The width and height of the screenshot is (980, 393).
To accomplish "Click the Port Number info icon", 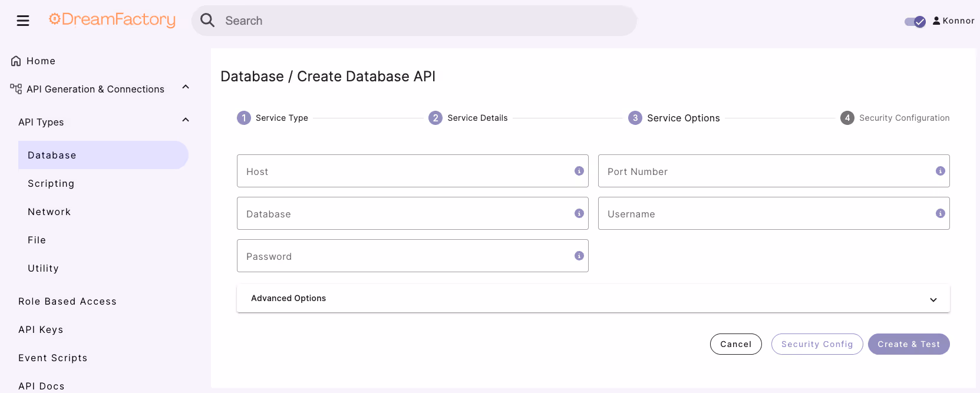I will (941, 171).
